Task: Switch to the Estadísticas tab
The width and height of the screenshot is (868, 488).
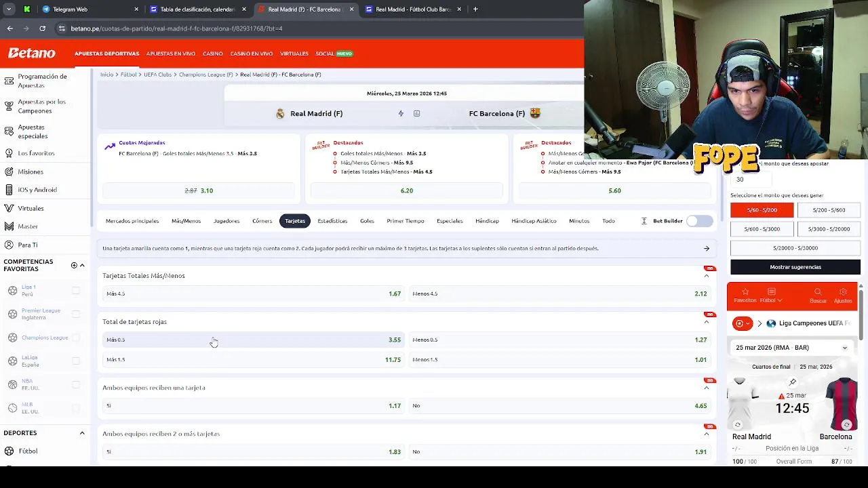Action: (x=332, y=221)
